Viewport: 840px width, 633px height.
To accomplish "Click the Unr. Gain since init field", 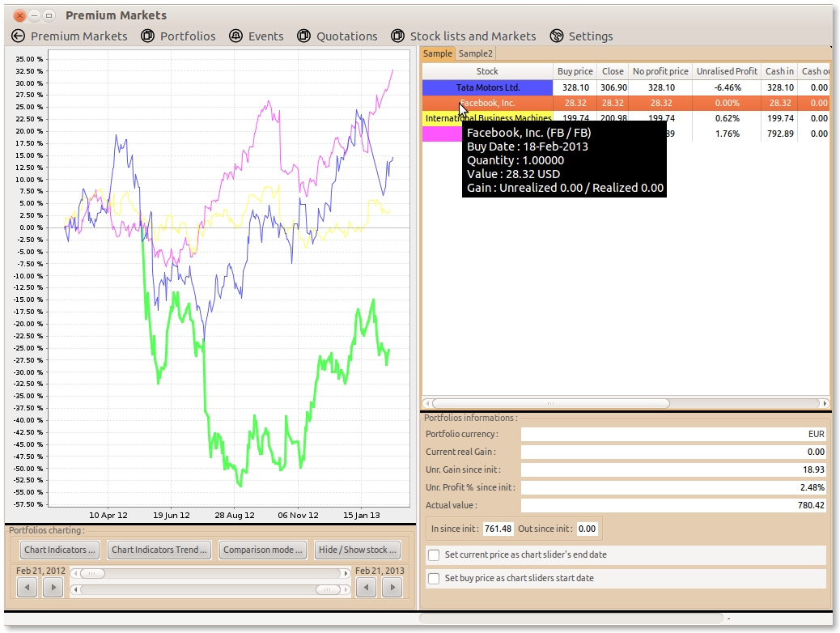I will pos(673,469).
